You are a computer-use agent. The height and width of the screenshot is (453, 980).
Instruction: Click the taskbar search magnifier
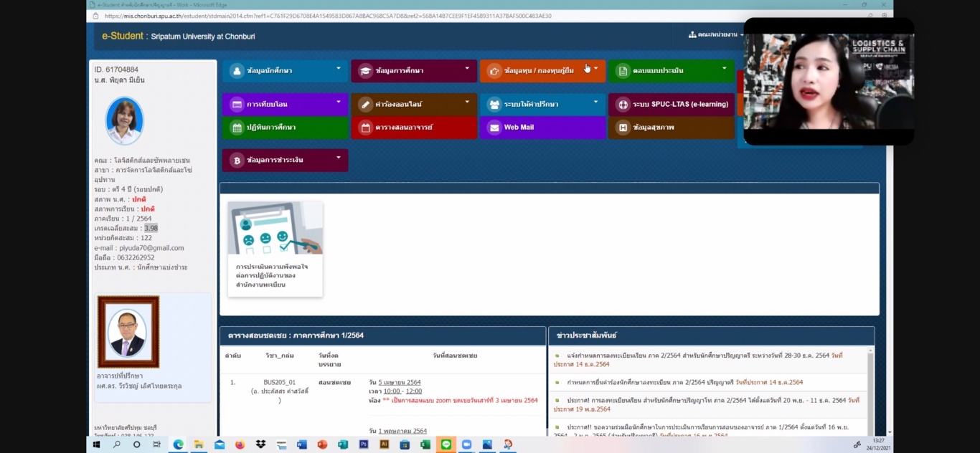pos(116,444)
